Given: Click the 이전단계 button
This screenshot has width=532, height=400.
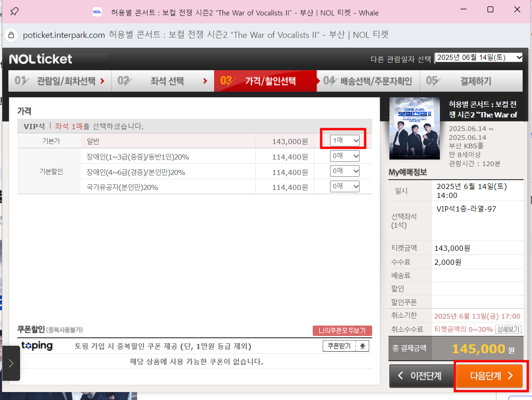Looking at the screenshot, I should pyautogui.click(x=422, y=376).
